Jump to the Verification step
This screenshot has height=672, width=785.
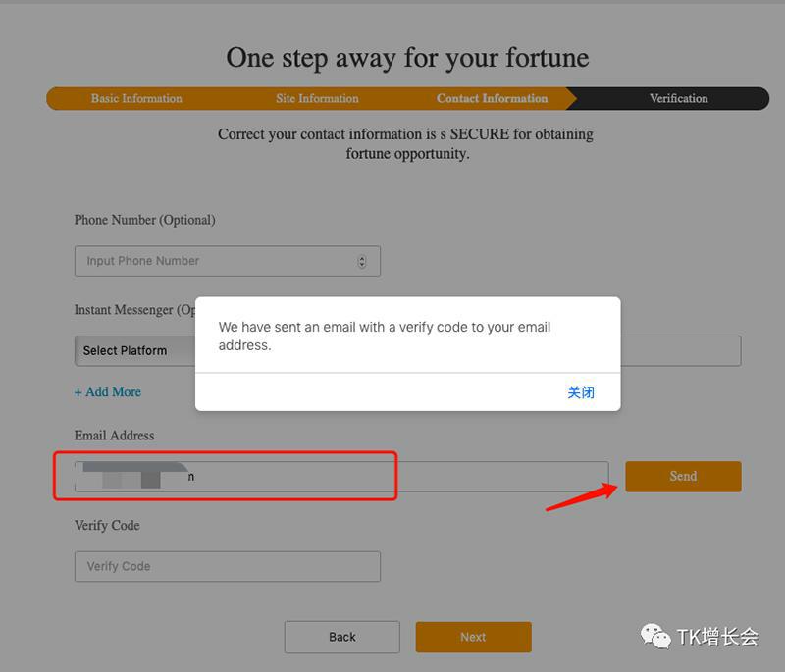tap(678, 98)
